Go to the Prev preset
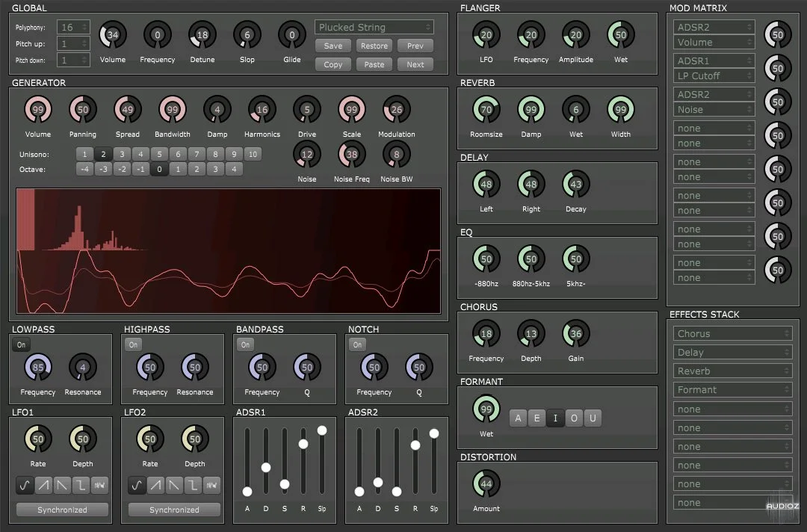Screen dimensions: 807x532 click(415, 46)
